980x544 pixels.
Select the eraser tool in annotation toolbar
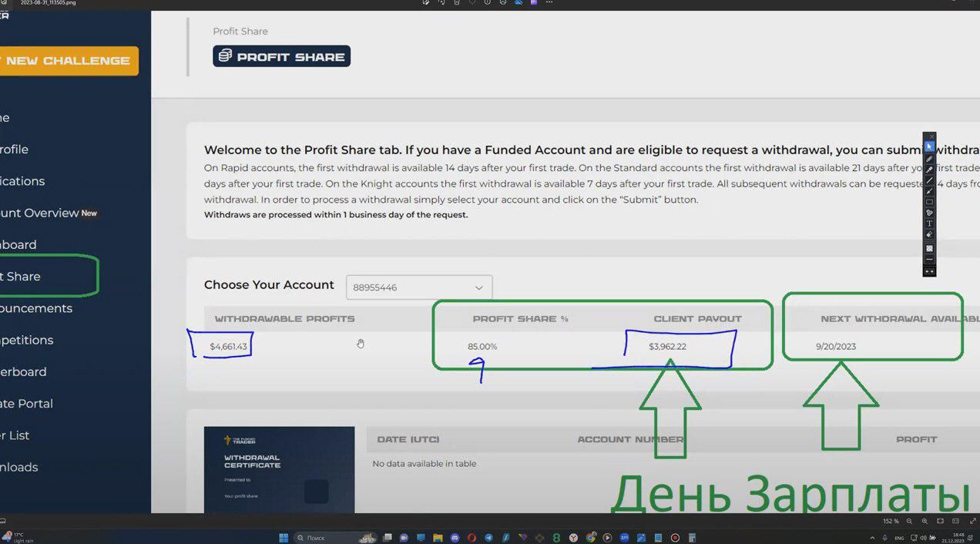point(929,234)
